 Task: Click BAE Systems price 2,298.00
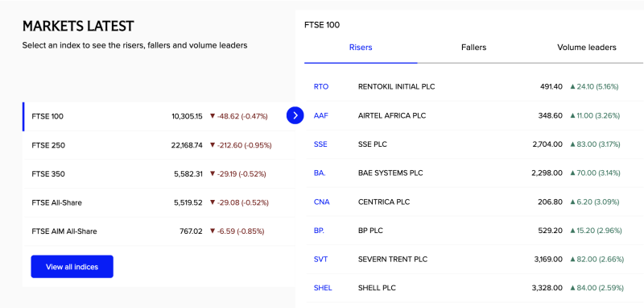[547, 173]
